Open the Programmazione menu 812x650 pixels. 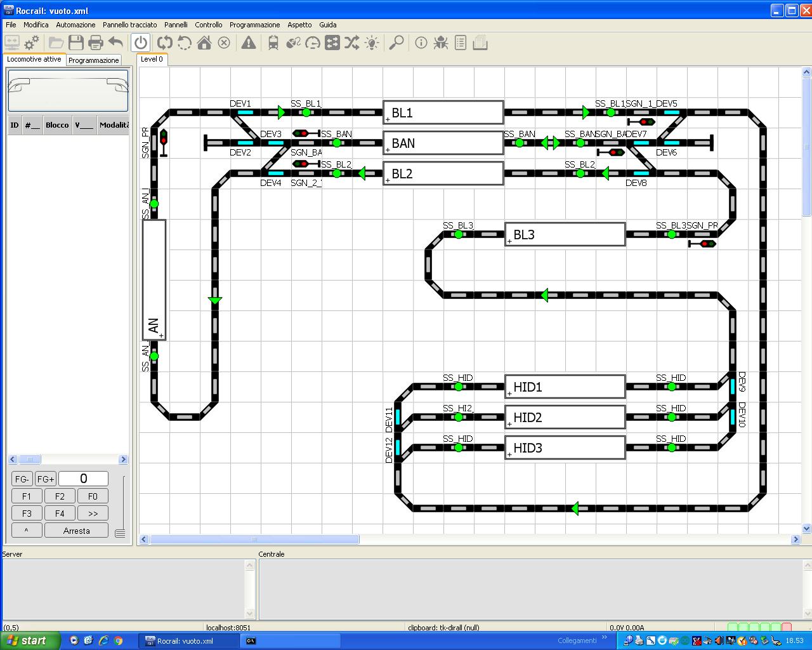[255, 25]
